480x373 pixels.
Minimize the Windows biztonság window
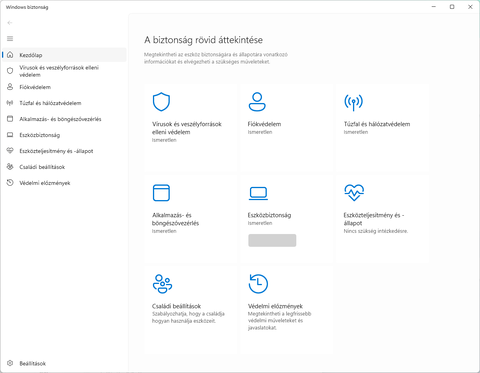(x=434, y=7)
